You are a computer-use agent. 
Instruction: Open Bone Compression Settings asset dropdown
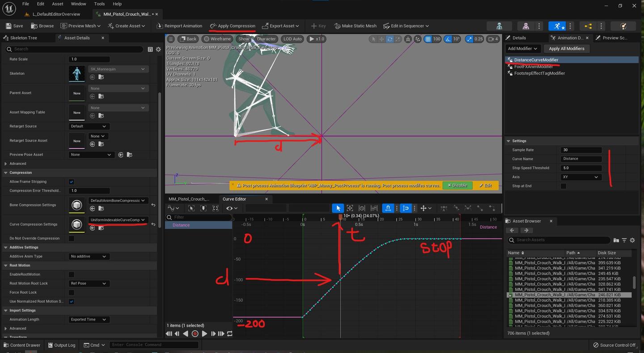[x=118, y=201]
